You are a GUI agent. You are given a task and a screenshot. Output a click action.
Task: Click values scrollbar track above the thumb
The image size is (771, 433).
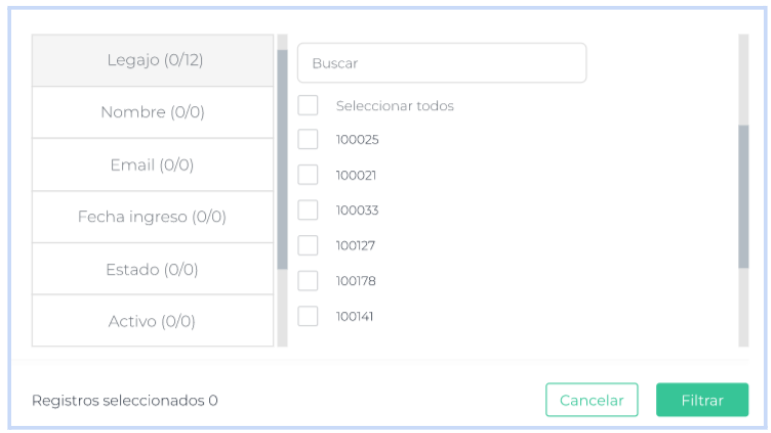coord(743,80)
